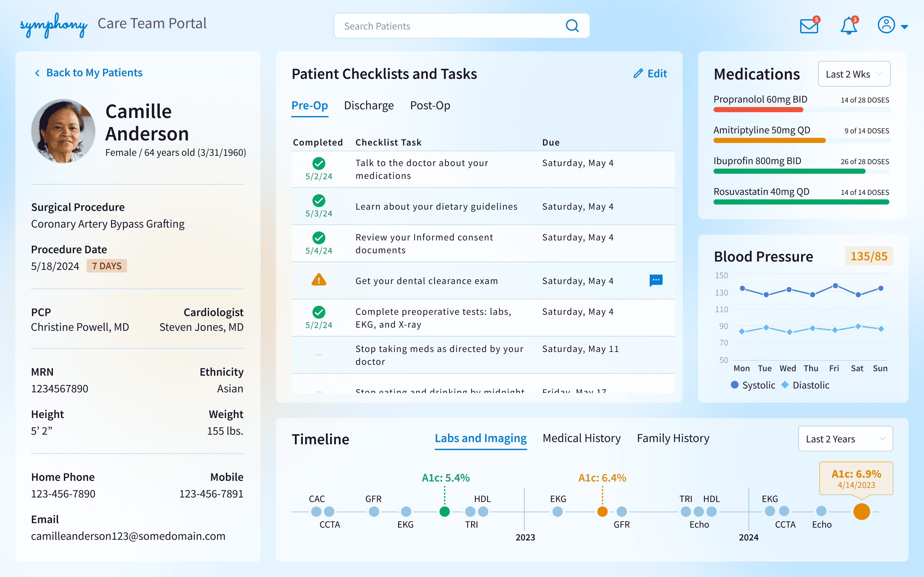Open comment bubble on dental clearance task

click(655, 280)
